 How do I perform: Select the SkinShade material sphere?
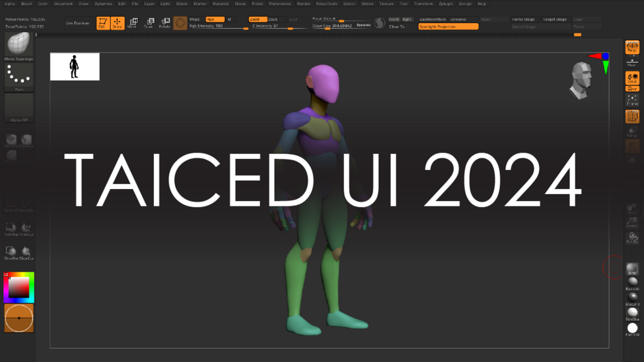point(632,315)
